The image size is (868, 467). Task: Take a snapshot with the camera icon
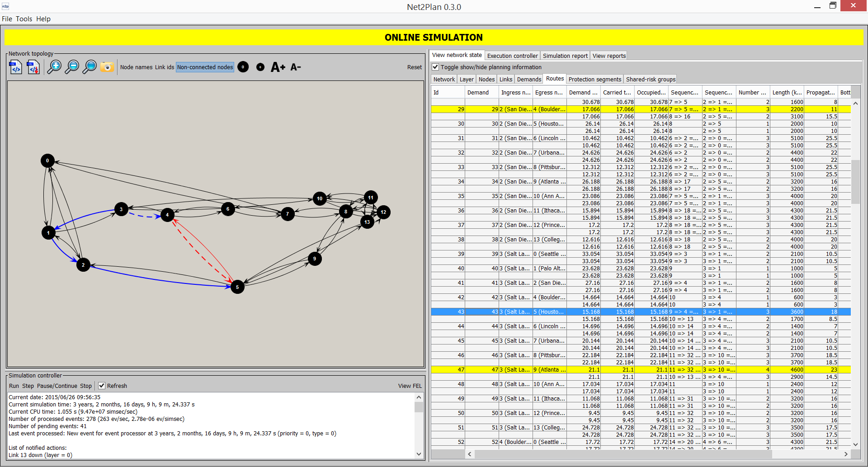click(x=107, y=67)
